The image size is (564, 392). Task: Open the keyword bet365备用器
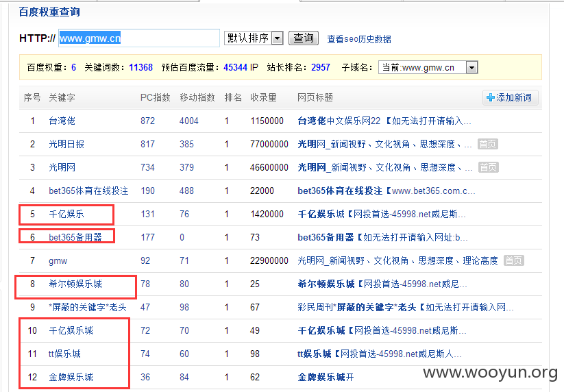[x=75, y=237]
